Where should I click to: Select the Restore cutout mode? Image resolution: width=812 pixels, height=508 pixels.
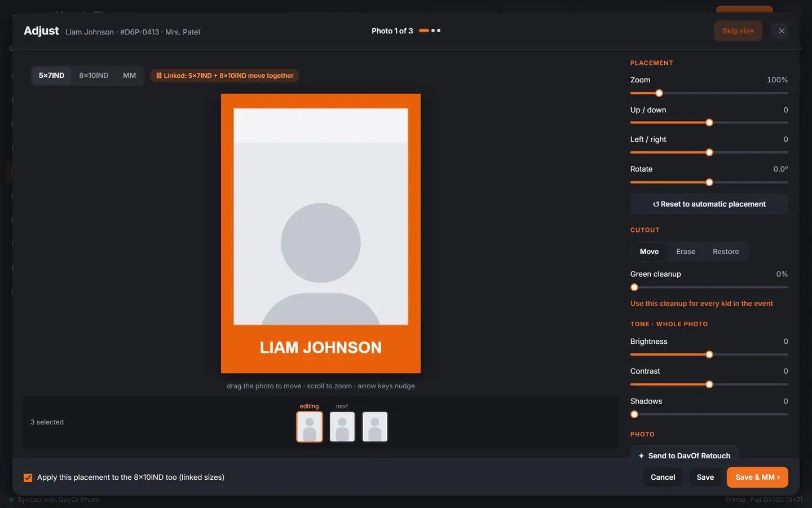pos(726,252)
